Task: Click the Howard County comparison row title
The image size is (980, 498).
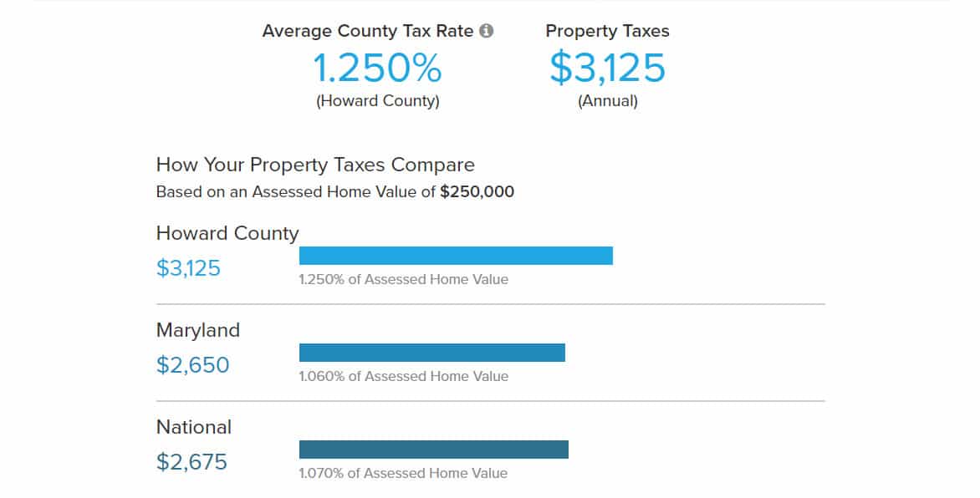Action: click(227, 233)
